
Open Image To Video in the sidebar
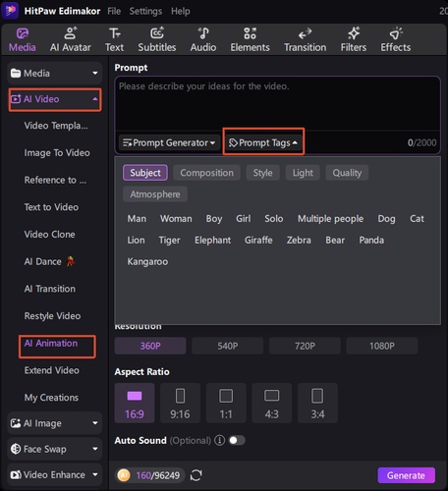click(57, 152)
